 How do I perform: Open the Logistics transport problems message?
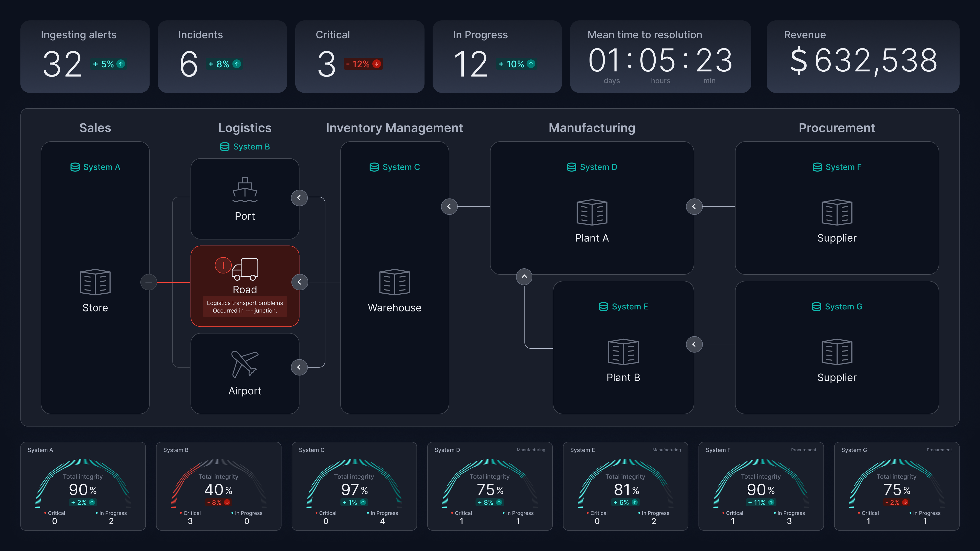pos(245,306)
